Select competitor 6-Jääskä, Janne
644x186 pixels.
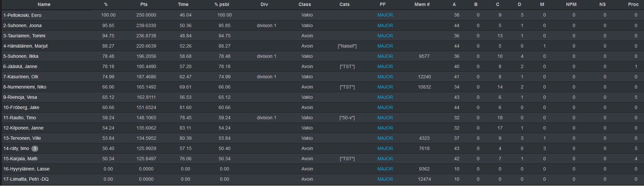pos(322,66)
